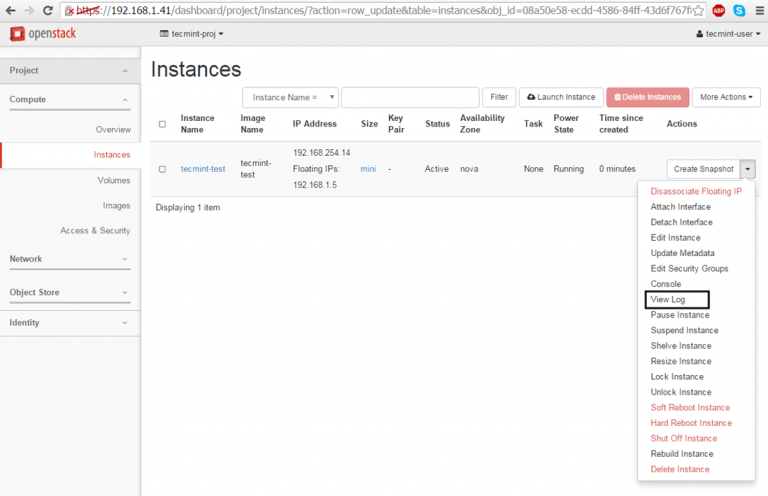Expand the Network sidebar section
Viewport: 768px width, 496px height.
(69, 259)
